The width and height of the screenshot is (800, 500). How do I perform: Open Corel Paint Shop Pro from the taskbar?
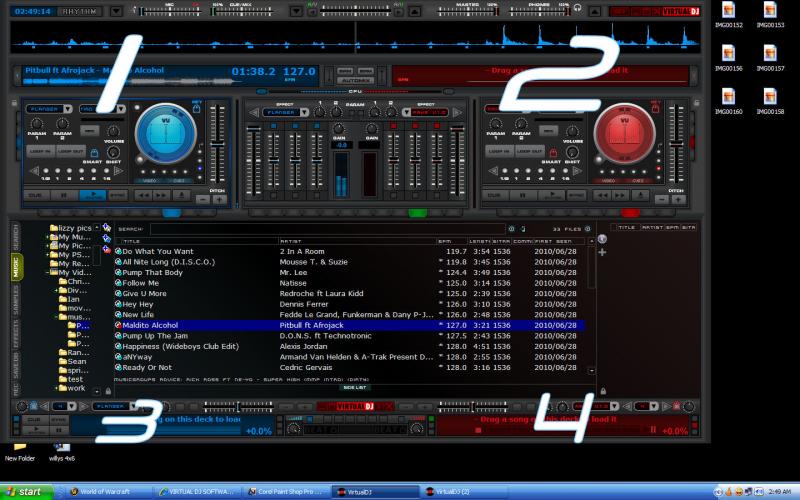(x=287, y=492)
